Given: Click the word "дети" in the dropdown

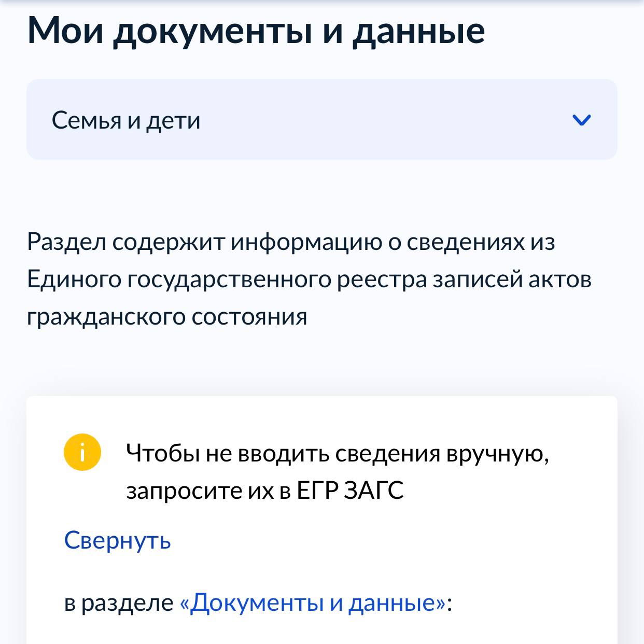Looking at the screenshot, I should click(x=173, y=120).
